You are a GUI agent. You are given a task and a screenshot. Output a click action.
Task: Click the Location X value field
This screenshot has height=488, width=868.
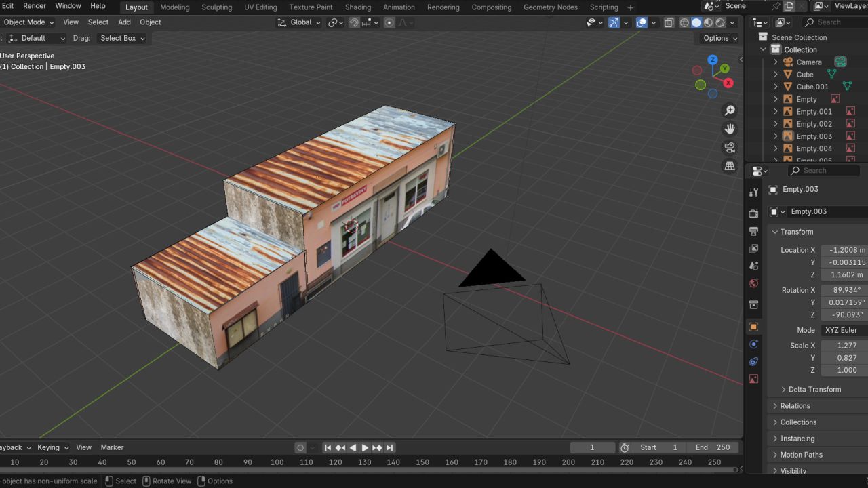pyautogui.click(x=844, y=250)
